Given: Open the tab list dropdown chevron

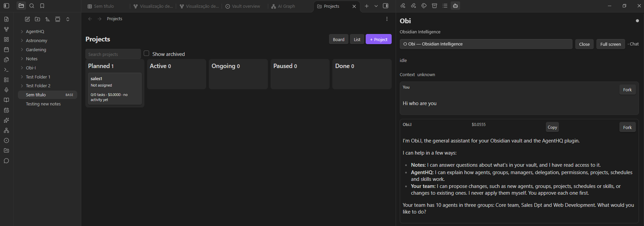Looking at the screenshot, I should [376, 6].
